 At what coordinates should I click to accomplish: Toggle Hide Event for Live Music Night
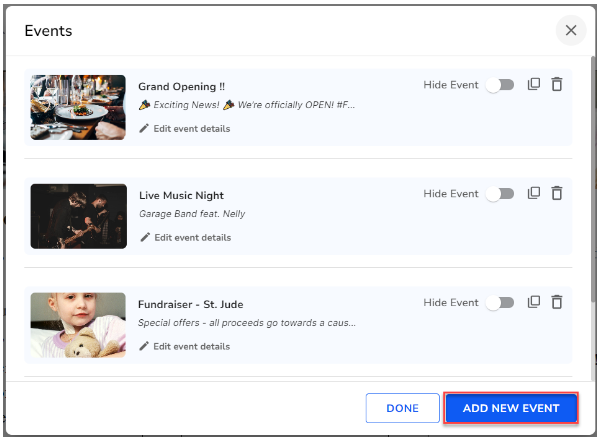[x=499, y=194]
